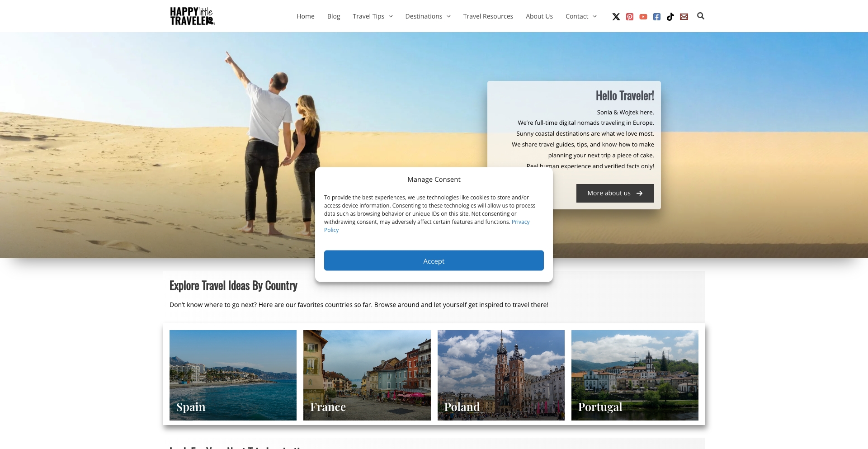Image resolution: width=868 pixels, height=449 pixels.
Task: Open the Blog menu item
Action: (x=333, y=16)
